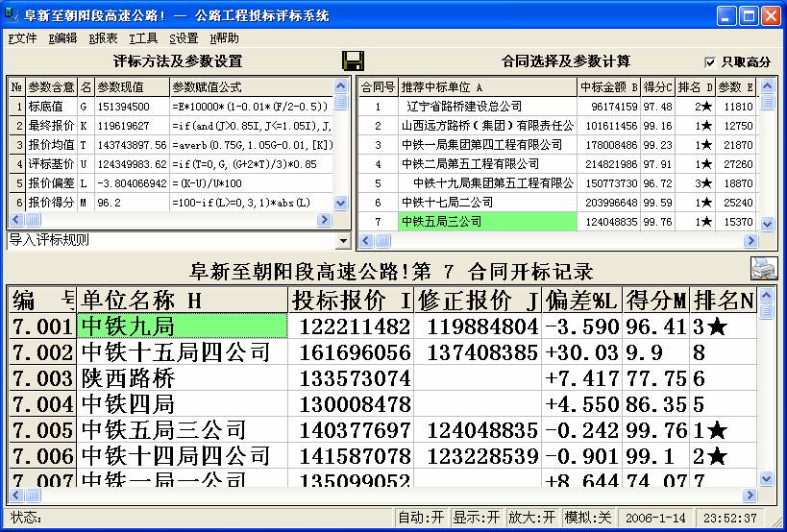Open the 导入评标规则 dropdown
The width and height of the screenshot is (787, 532).
tap(343, 241)
